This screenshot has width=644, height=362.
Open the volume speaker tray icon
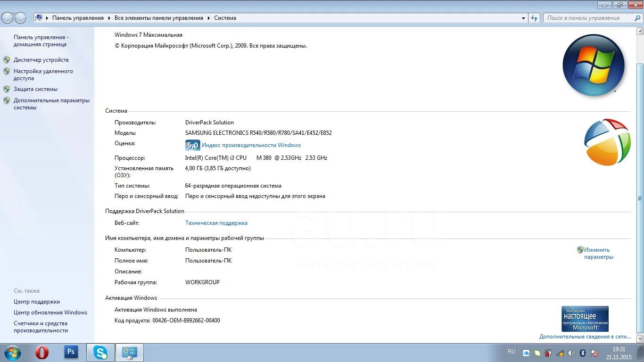click(x=571, y=353)
